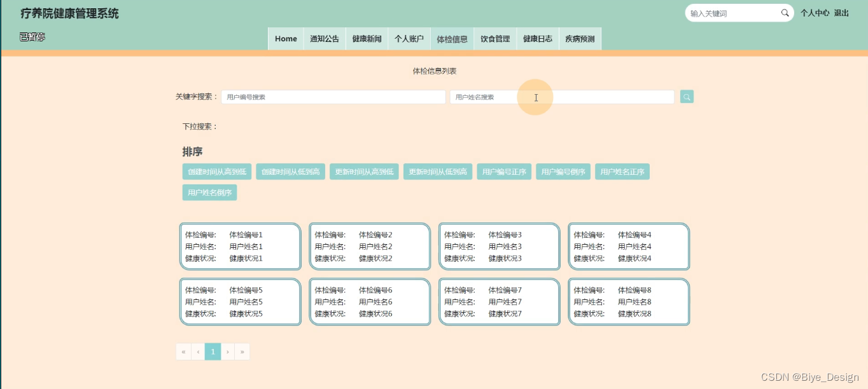
Task: Click 健康状况4 value in fourth card
Action: [x=634, y=258]
